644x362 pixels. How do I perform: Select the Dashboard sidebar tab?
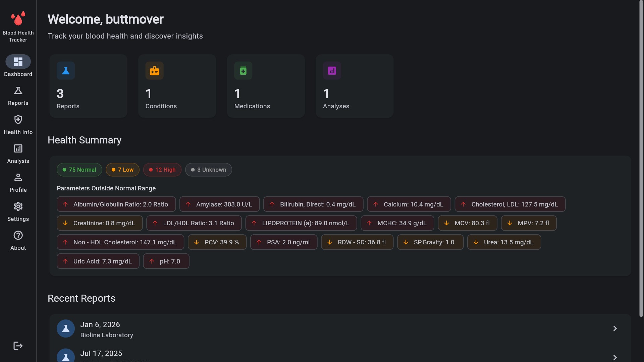pyautogui.click(x=18, y=62)
